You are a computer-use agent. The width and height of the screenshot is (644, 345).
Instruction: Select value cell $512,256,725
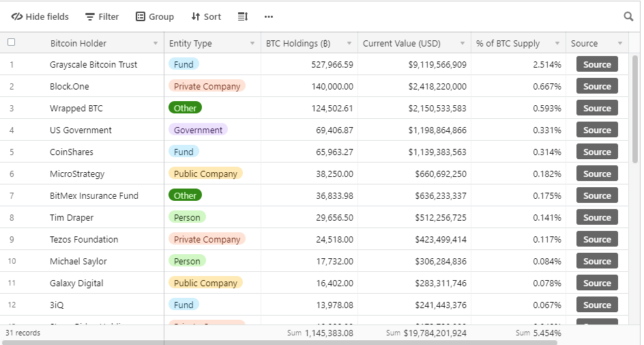click(x=414, y=217)
